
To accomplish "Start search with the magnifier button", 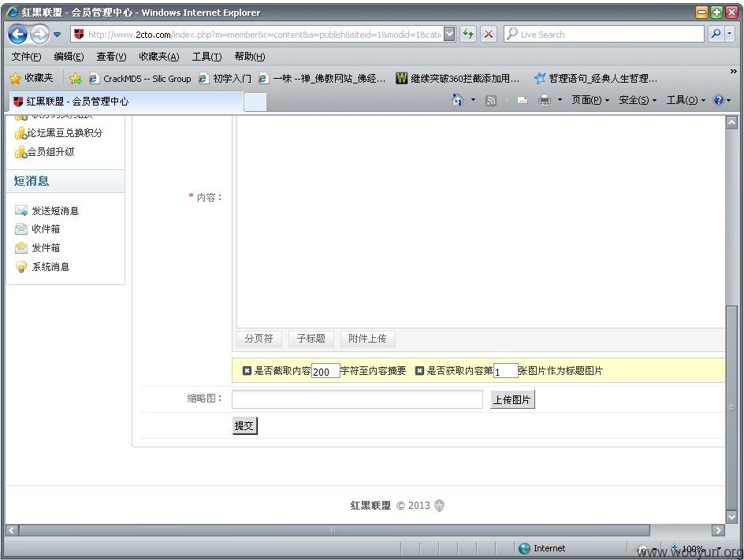I will tap(716, 34).
